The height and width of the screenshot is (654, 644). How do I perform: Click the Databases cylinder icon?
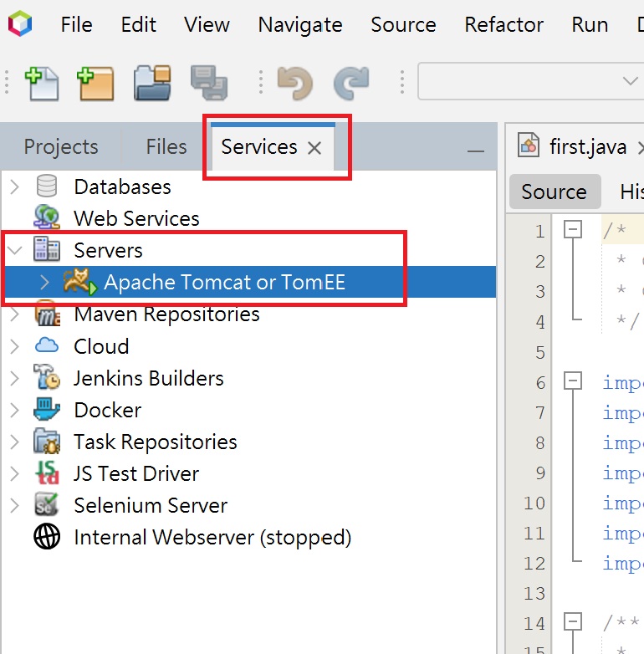(x=46, y=186)
